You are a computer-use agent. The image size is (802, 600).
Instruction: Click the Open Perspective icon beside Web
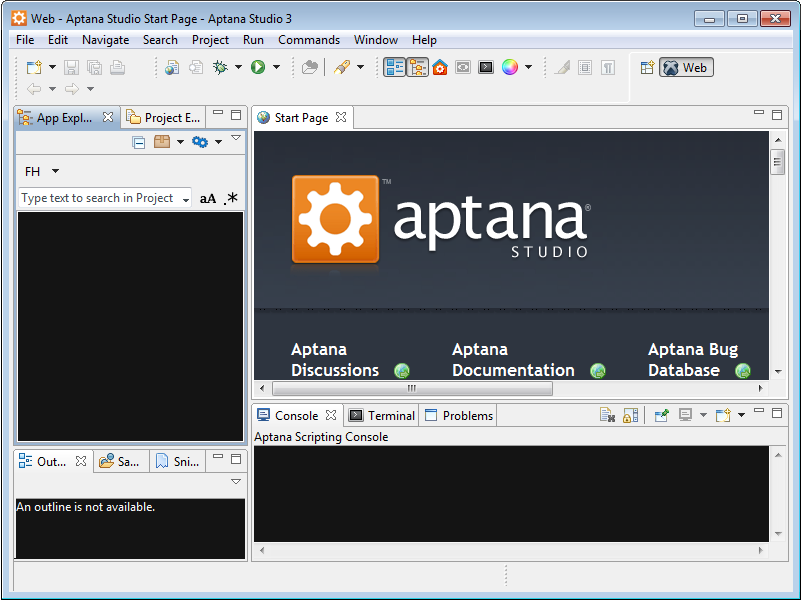[647, 68]
